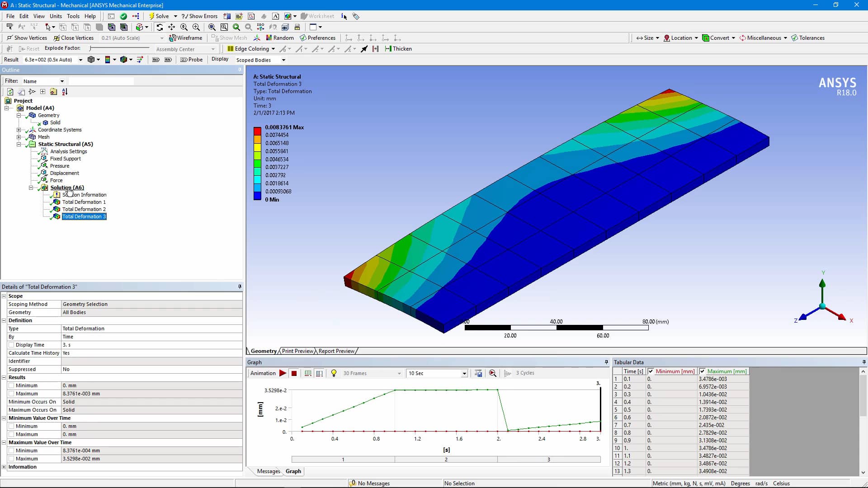Click Show Errors

click(x=199, y=16)
